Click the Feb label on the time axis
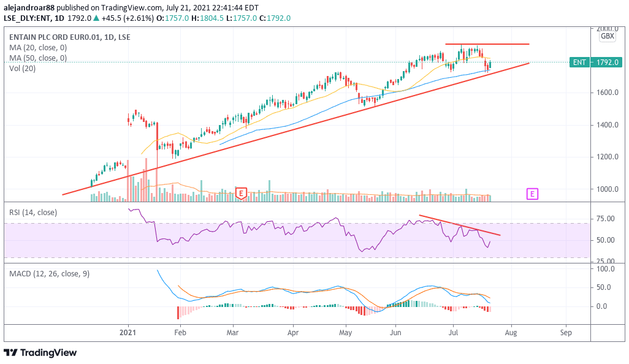The height and width of the screenshot is (364, 629). tap(180, 332)
